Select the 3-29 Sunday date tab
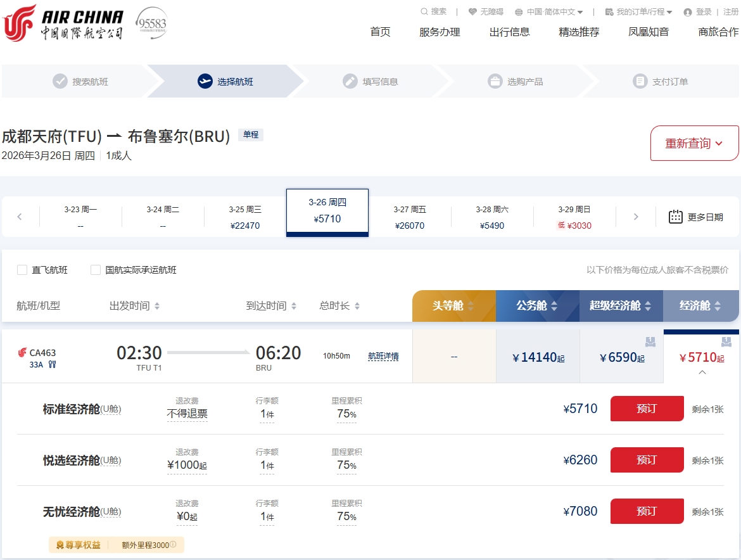The height and width of the screenshot is (560, 741). click(x=574, y=217)
